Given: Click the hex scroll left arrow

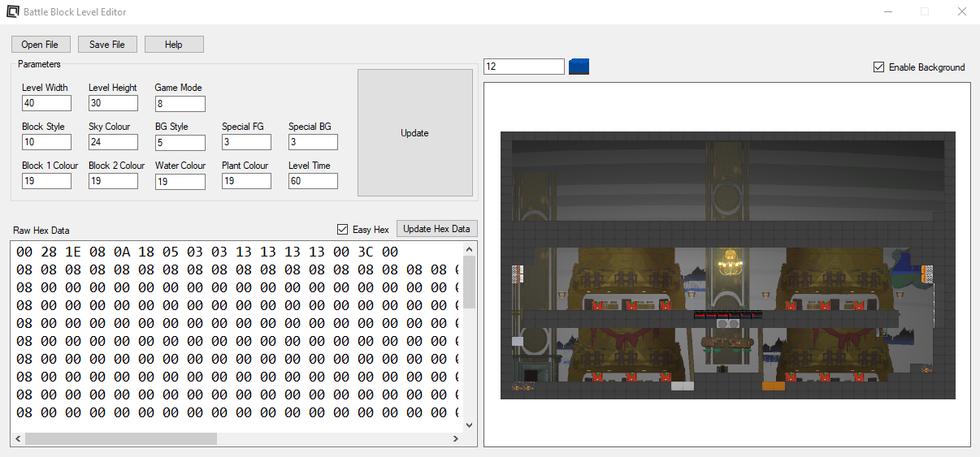Looking at the screenshot, I should (18, 438).
